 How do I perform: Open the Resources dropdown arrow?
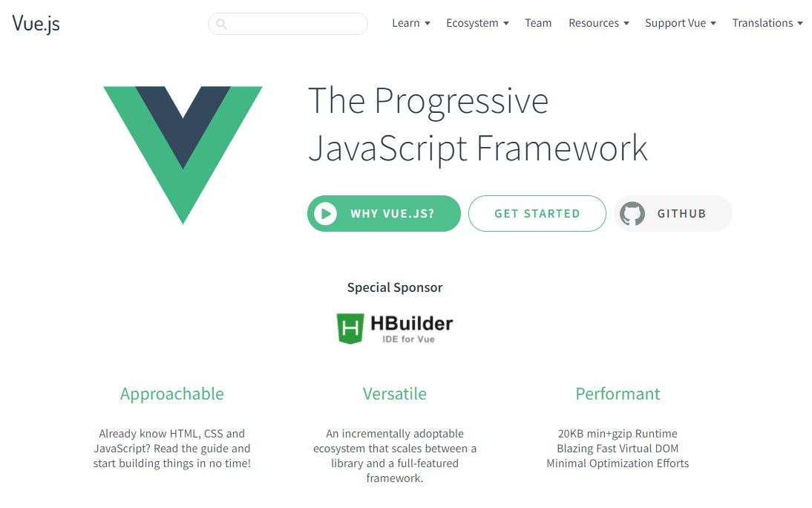(626, 23)
